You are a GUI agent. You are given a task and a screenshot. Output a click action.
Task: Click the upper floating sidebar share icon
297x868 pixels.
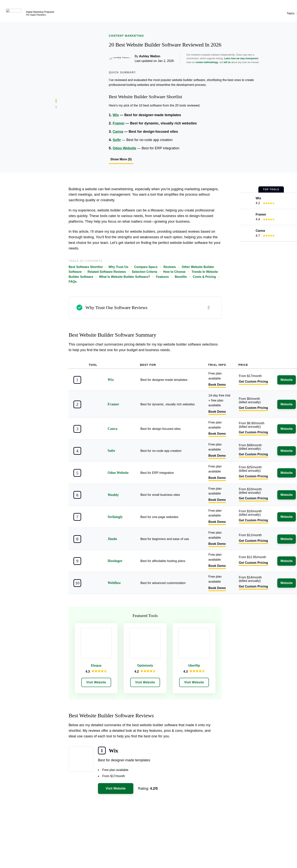pos(56,101)
